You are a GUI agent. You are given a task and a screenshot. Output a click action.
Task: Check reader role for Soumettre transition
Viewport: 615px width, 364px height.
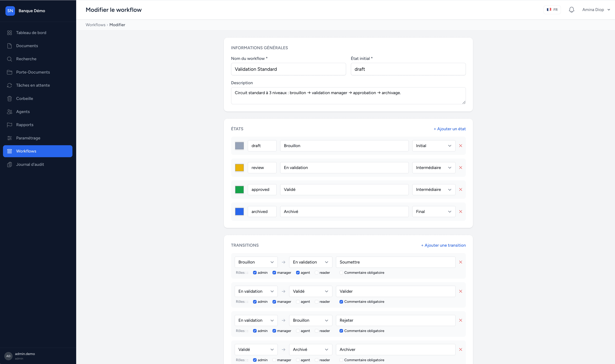click(x=316, y=272)
